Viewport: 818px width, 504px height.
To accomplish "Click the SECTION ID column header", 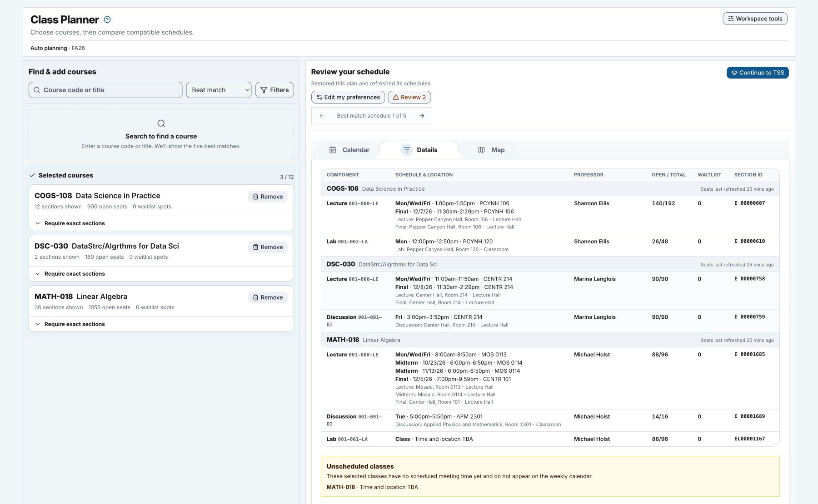I will click(748, 175).
